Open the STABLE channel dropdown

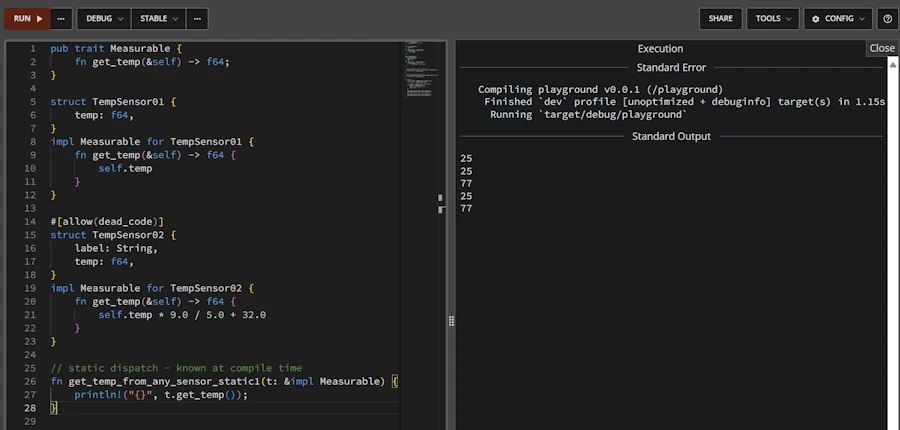tap(158, 18)
